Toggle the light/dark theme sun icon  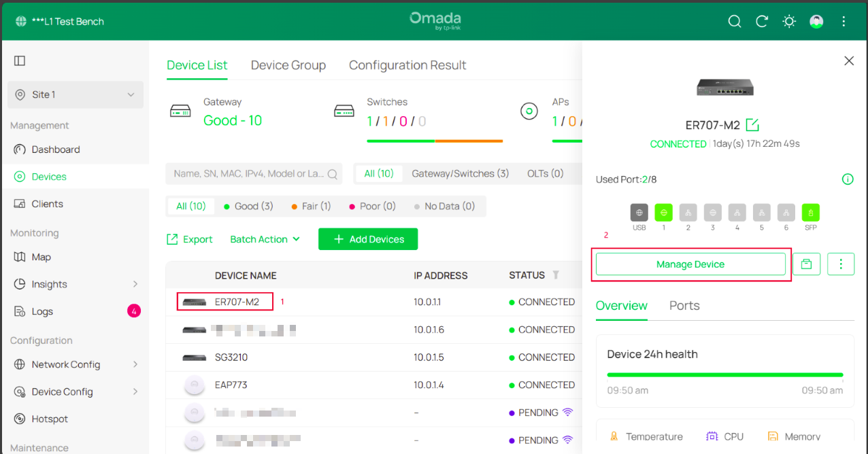click(x=789, y=21)
